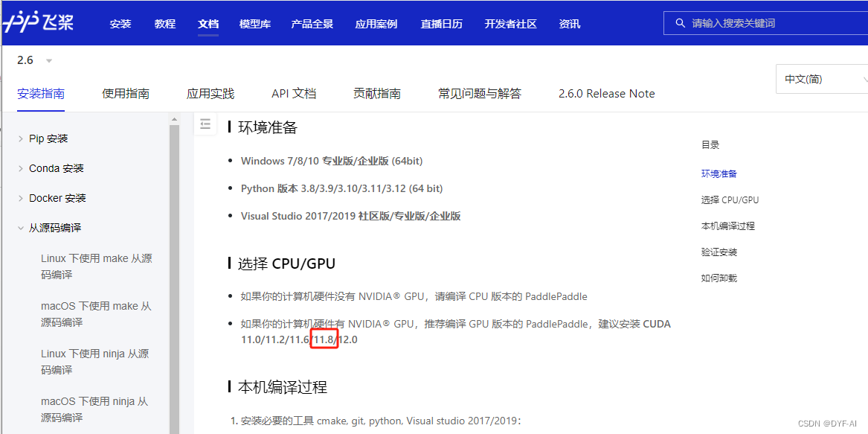868x434 pixels.
Task: Click the Windows 7/8/10 专业版/企业版 line
Action: 332,162
